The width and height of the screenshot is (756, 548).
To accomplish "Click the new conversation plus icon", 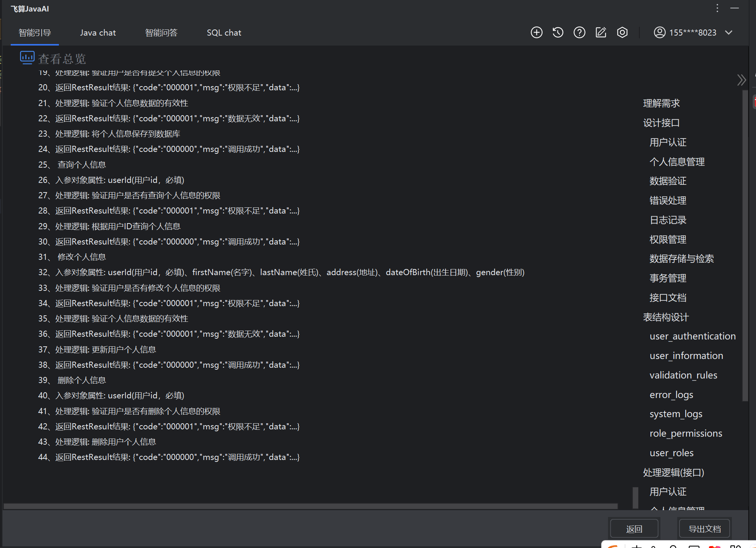I will 537,33.
